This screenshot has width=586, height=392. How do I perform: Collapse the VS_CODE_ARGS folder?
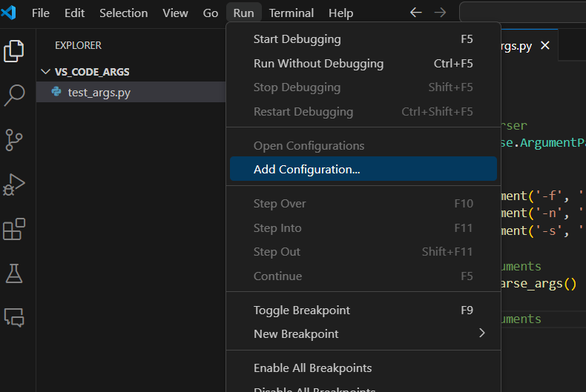46,72
